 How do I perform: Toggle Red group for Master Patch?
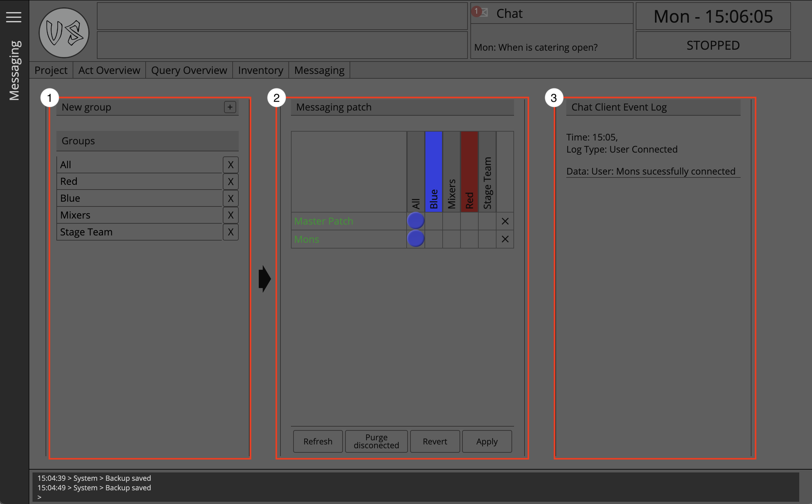469,221
